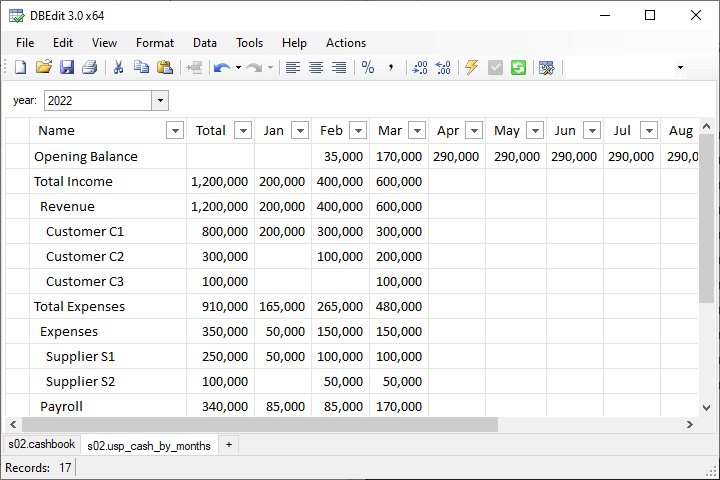Click the horizontal scrollbar thumb
Screen dimensions: 720x480
[x=260, y=424]
